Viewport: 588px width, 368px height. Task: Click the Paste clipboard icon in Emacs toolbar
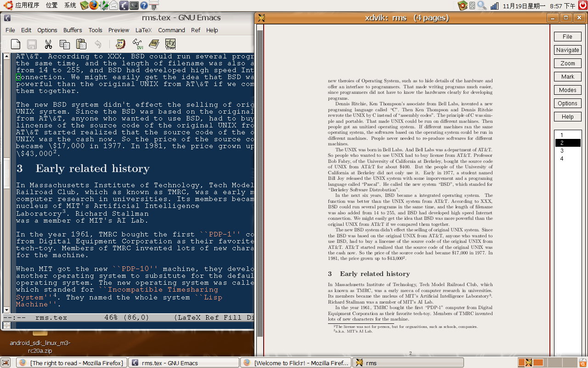(81, 44)
